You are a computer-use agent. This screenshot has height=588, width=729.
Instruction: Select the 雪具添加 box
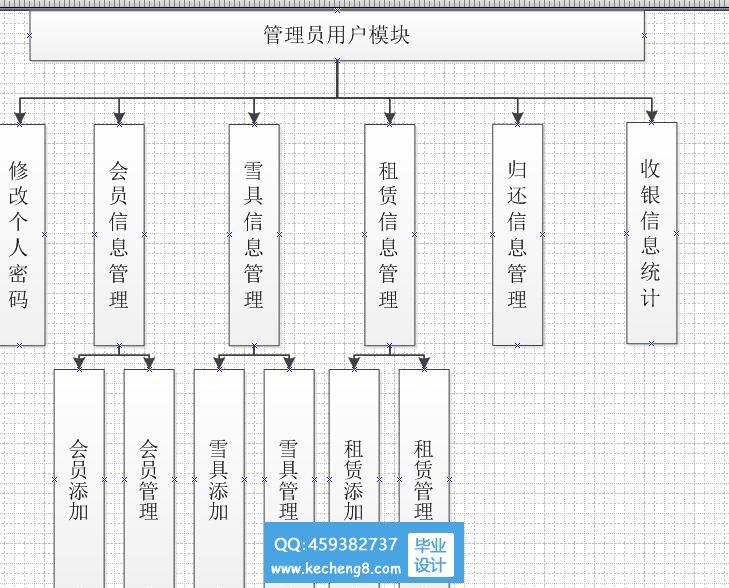pos(219,479)
